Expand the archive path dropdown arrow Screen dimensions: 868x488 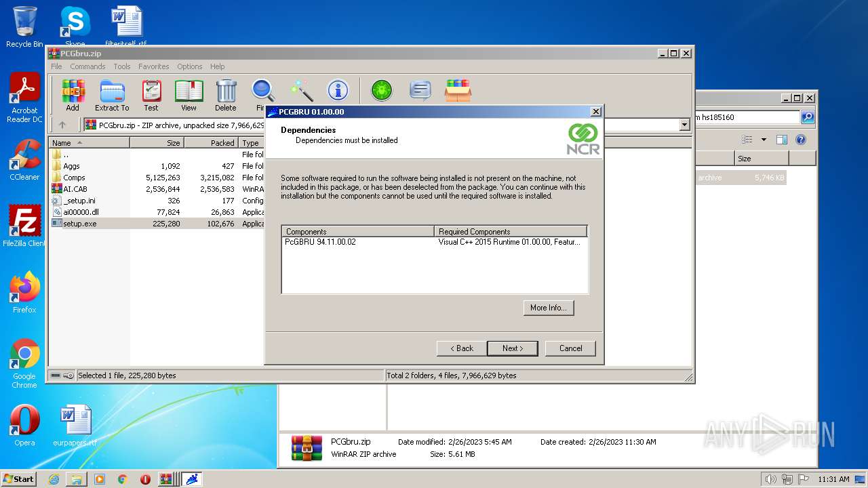coord(684,125)
